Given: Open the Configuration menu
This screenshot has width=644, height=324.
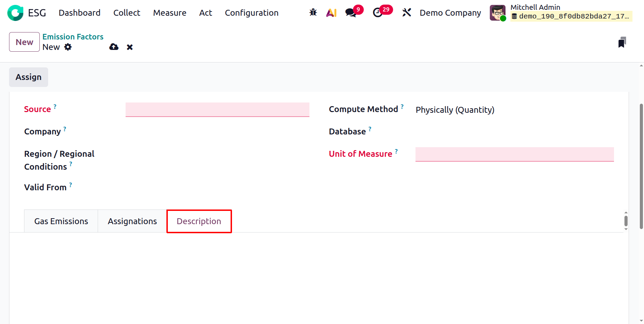Looking at the screenshot, I should pyautogui.click(x=252, y=13).
